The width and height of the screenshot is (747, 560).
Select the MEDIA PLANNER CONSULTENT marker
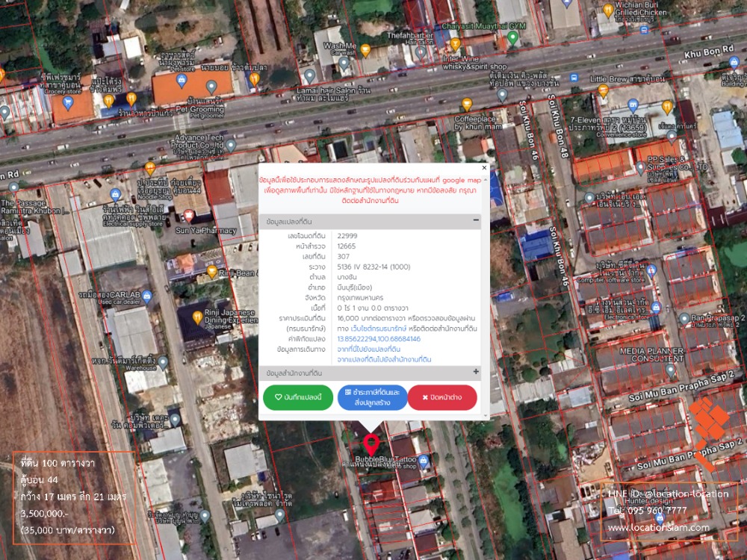(x=671, y=370)
